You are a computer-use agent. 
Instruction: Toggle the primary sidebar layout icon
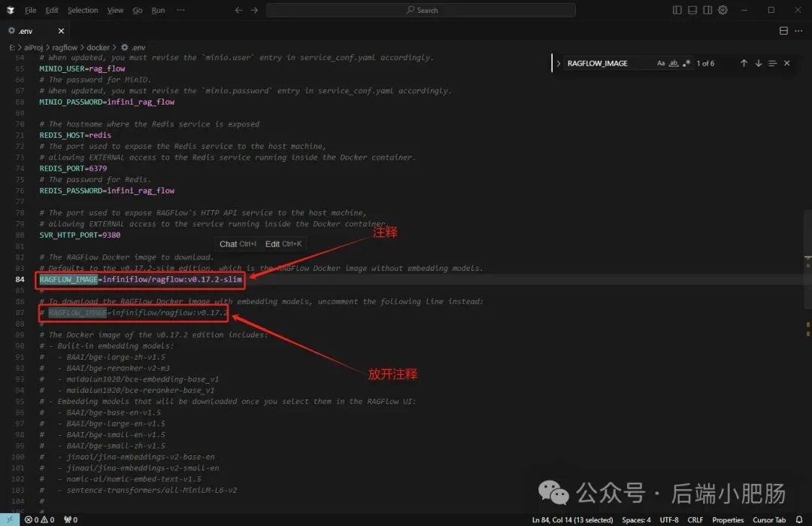click(x=677, y=10)
